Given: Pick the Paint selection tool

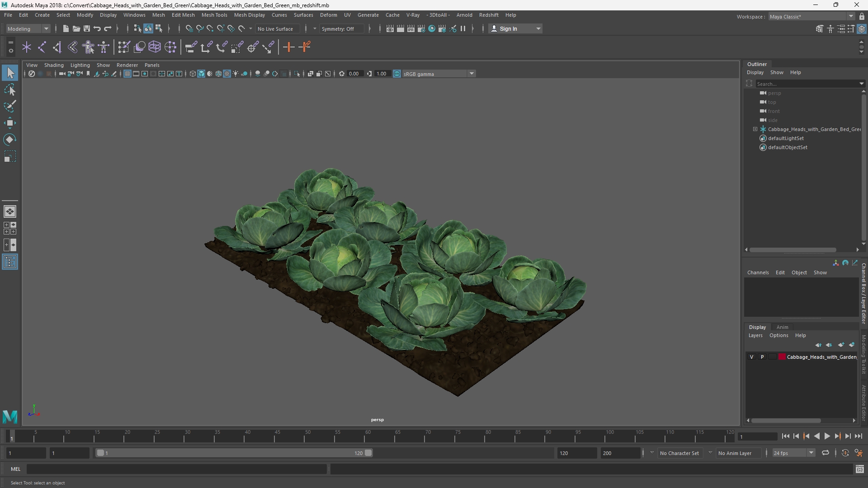Looking at the screenshot, I should 10,107.
